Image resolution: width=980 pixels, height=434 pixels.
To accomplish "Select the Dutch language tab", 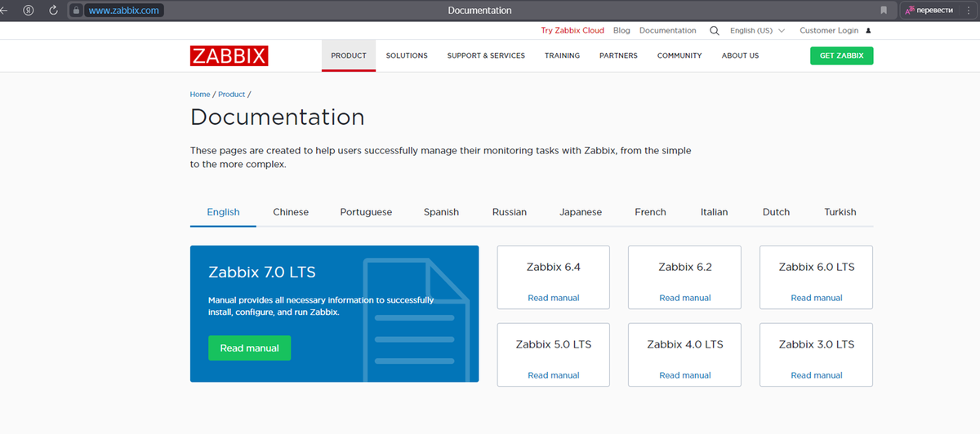I will pos(776,212).
